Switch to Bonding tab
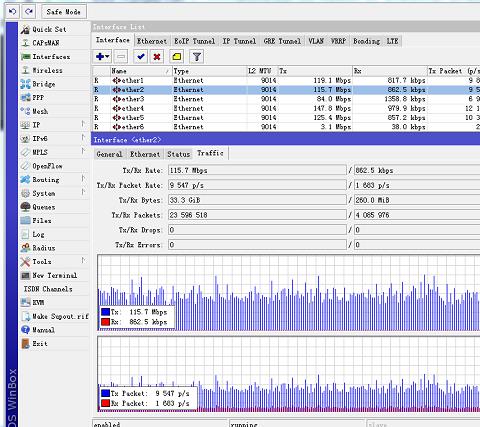The height and width of the screenshot is (427, 480). [x=366, y=41]
